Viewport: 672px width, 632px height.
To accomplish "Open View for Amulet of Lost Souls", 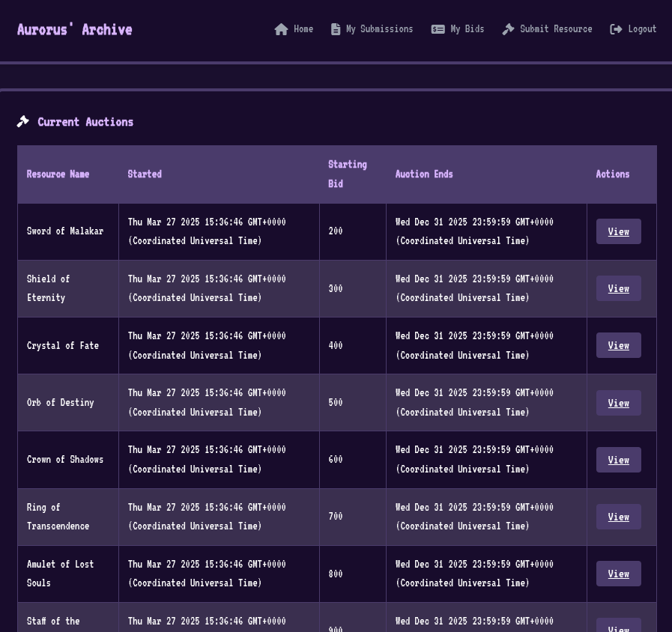I will pyautogui.click(x=618, y=574).
